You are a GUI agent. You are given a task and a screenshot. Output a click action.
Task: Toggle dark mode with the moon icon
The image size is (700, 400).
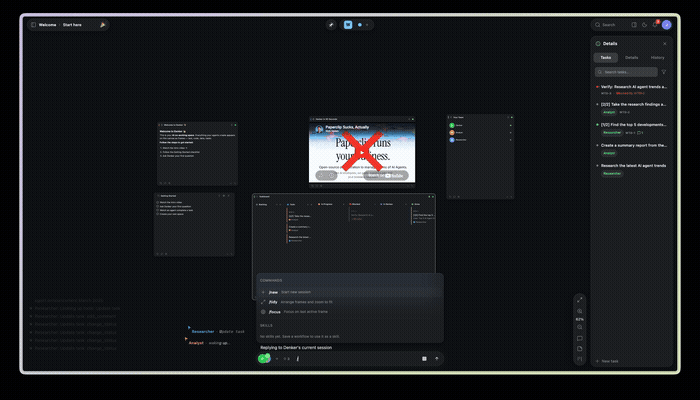(645, 25)
